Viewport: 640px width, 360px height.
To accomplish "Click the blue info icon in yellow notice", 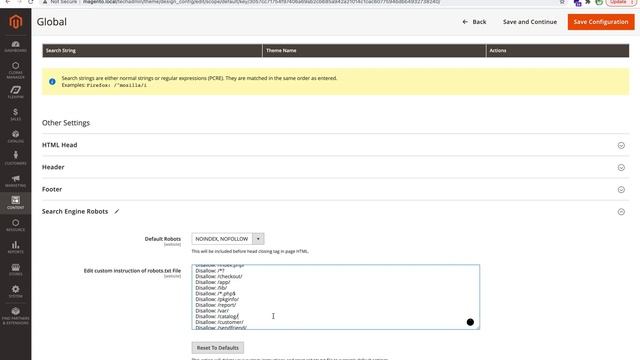I will tap(52, 82).
